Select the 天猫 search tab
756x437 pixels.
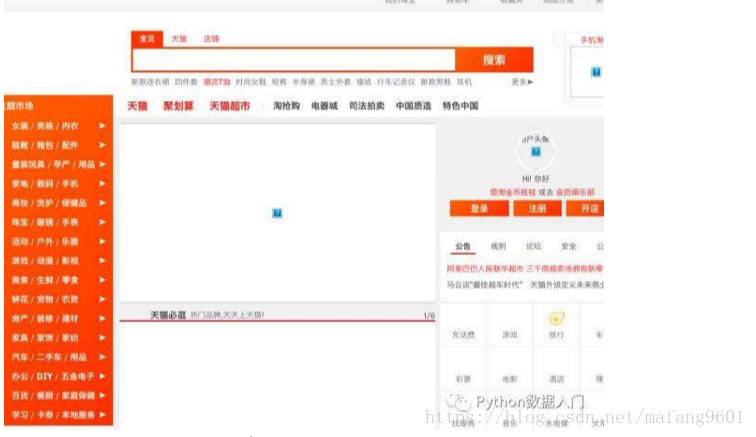pos(179,39)
